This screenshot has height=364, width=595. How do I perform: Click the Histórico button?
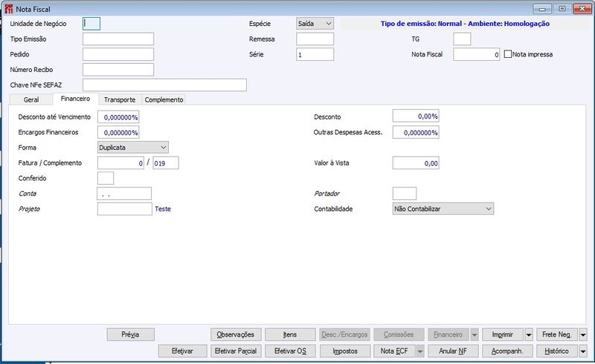557,351
